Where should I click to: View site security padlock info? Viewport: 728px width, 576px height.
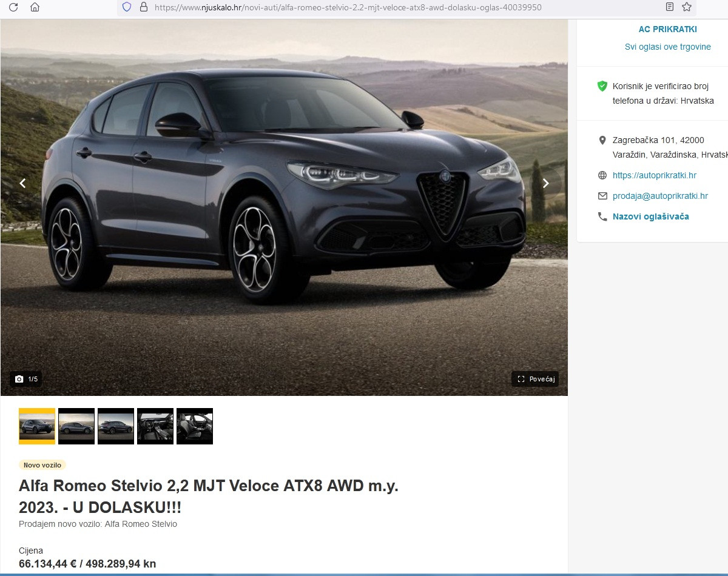point(144,7)
